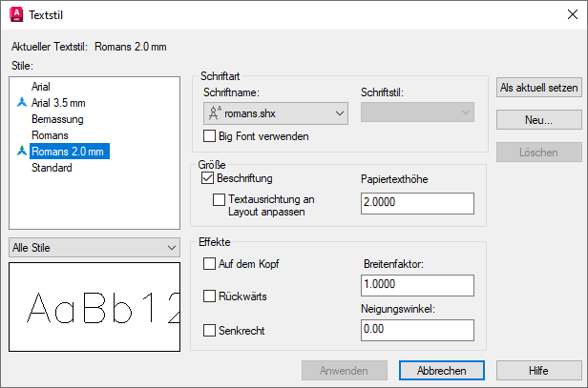Toggle the Rückwärts checkbox

pos(209,296)
